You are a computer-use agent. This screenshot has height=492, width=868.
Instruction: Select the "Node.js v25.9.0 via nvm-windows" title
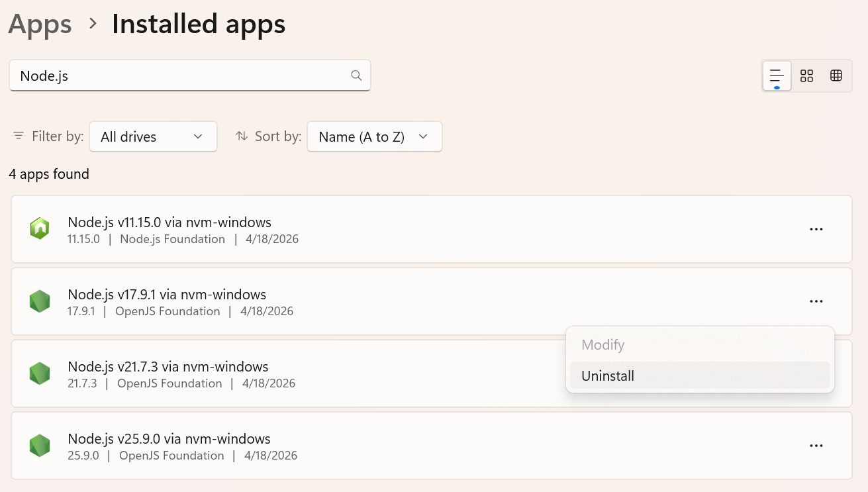169,438
